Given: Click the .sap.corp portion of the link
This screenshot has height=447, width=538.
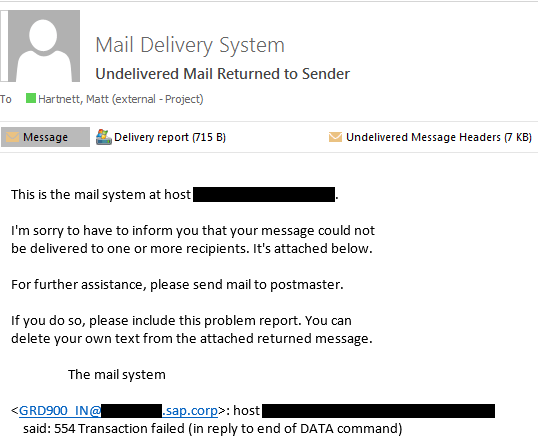Looking at the screenshot, I should tap(190, 410).
